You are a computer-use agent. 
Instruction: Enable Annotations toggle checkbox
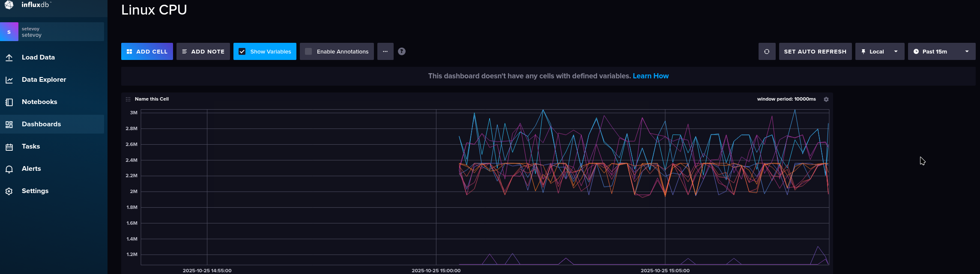(x=308, y=51)
